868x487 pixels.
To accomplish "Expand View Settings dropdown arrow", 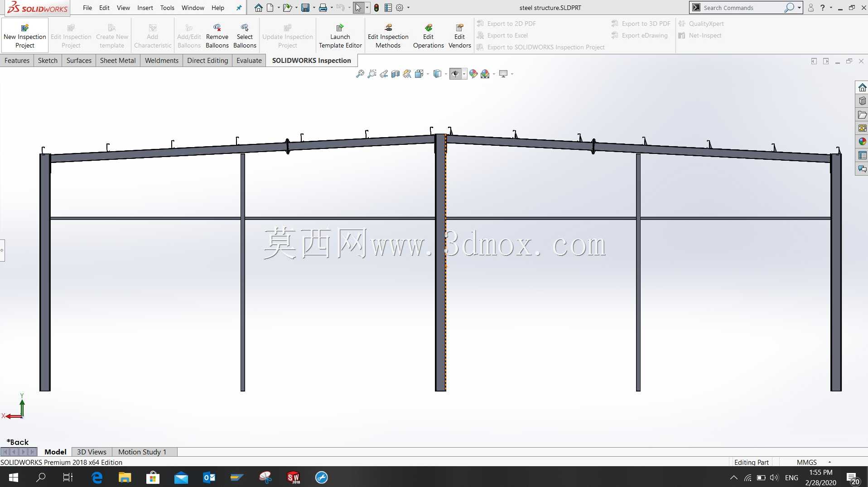I will pos(512,74).
